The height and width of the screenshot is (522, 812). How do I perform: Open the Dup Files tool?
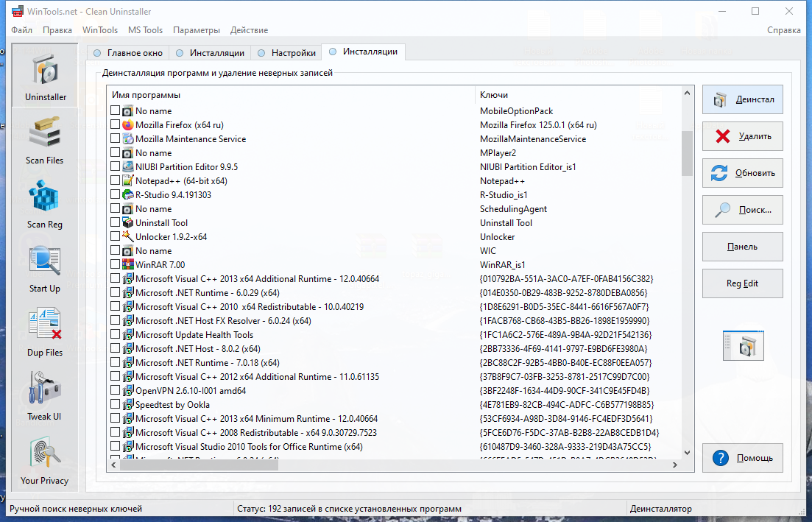coord(45,332)
